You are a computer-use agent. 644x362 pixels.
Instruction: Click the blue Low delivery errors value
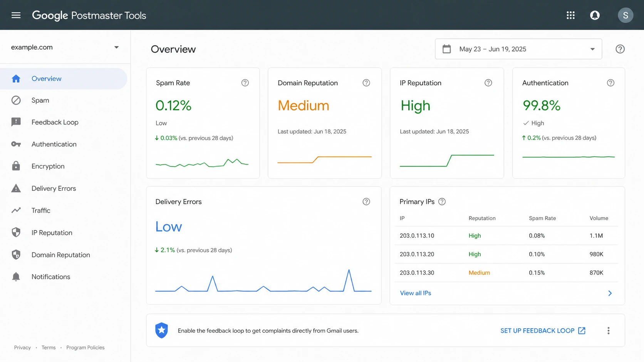pos(168,227)
